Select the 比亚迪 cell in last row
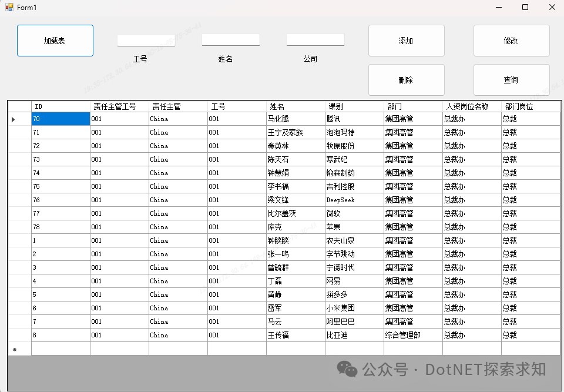 coord(354,335)
